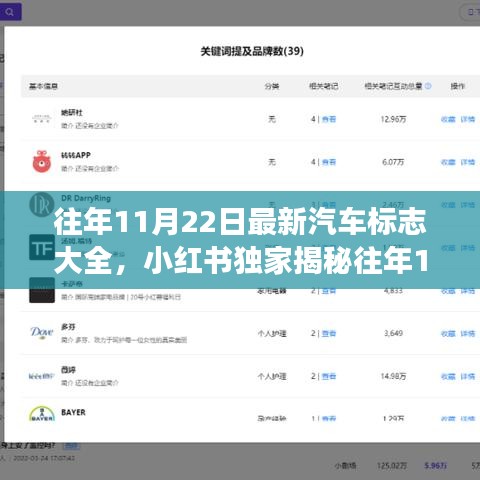Click the 她研社 brand logo
The image size is (480, 480).
click(42, 119)
